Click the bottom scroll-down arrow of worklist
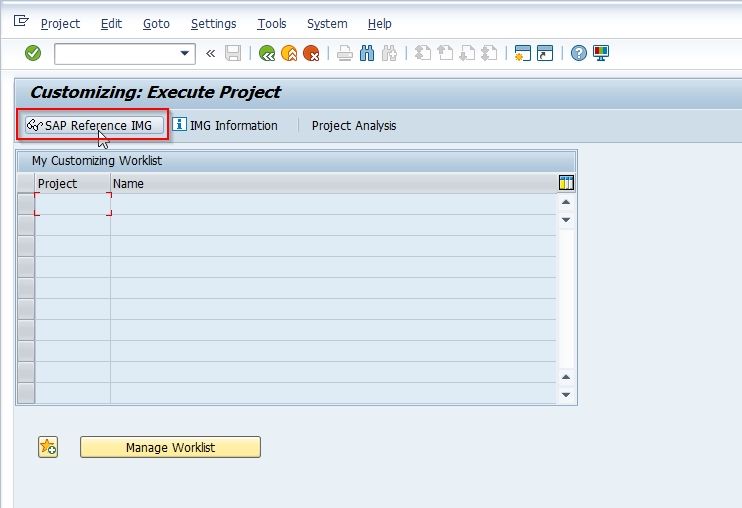 pos(566,394)
